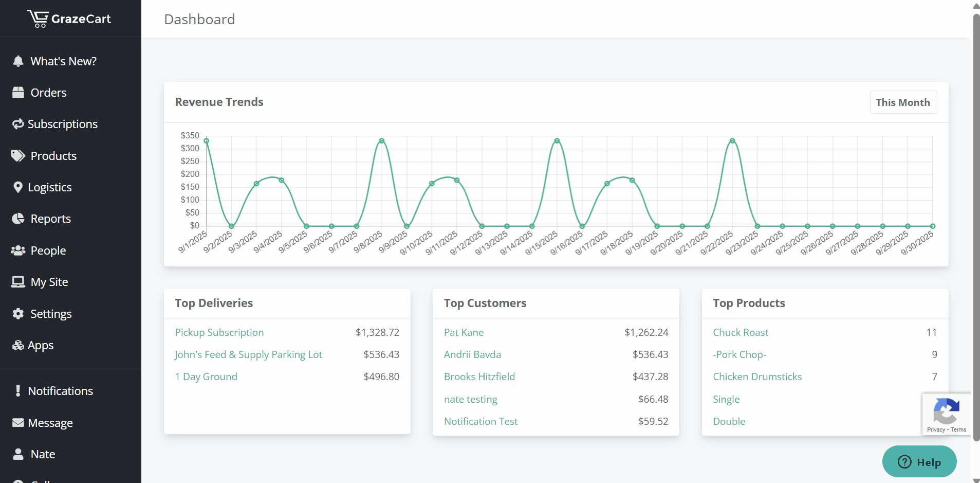
Task: Click the box icon next to Orders
Action: [18, 93]
